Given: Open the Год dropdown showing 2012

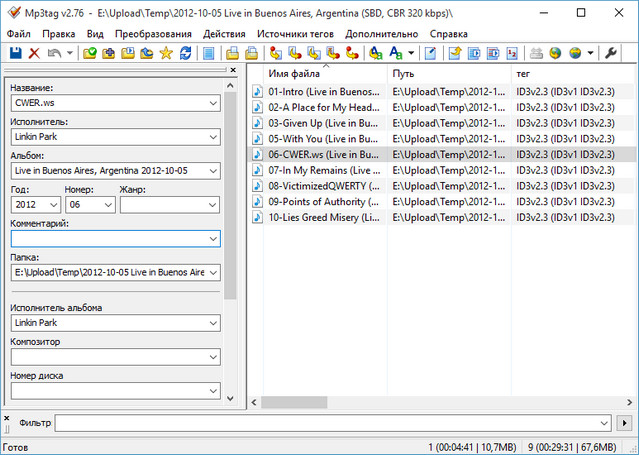Looking at the screenshot, I should pos(54,205).
